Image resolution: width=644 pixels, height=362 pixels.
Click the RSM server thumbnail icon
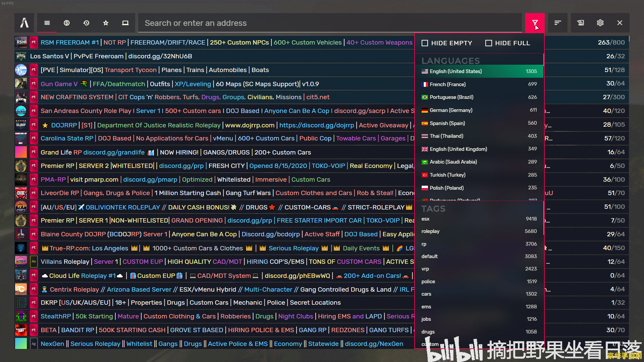21,42
